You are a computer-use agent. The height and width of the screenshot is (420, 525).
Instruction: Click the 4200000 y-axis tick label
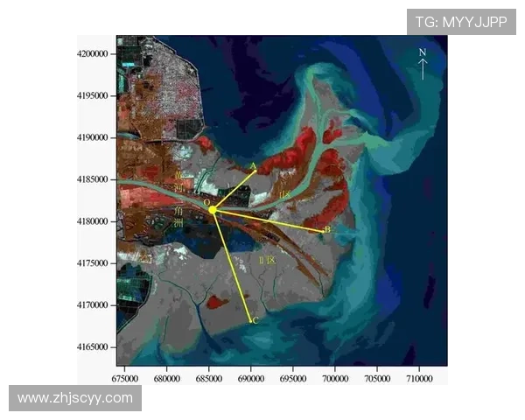click(x=92, y=53)
